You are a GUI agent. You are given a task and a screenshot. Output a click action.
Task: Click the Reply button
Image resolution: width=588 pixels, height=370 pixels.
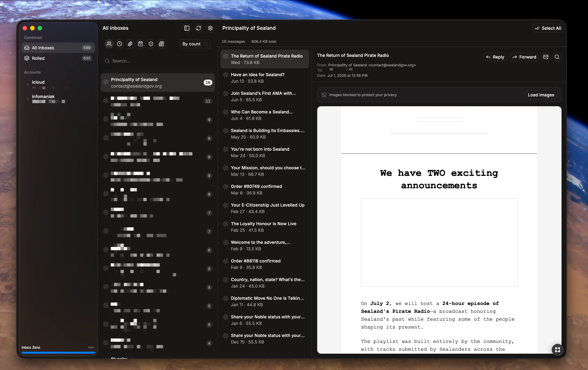point(495,57)
